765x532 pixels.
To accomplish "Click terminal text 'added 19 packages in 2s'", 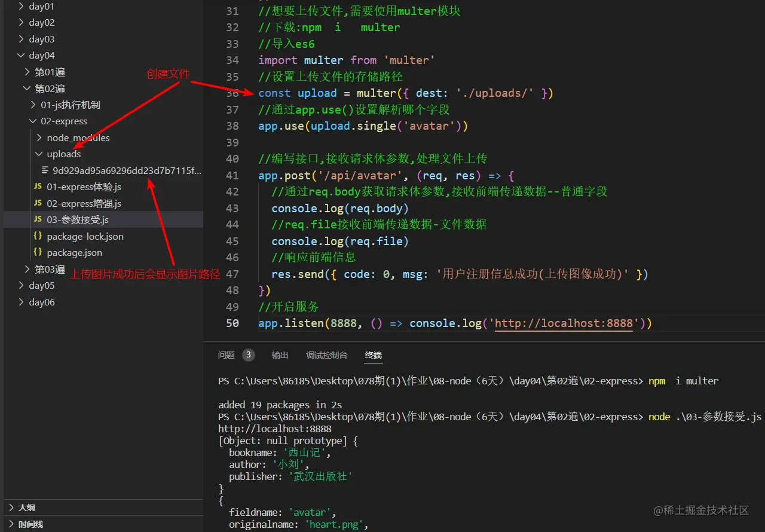I will 280,405.
